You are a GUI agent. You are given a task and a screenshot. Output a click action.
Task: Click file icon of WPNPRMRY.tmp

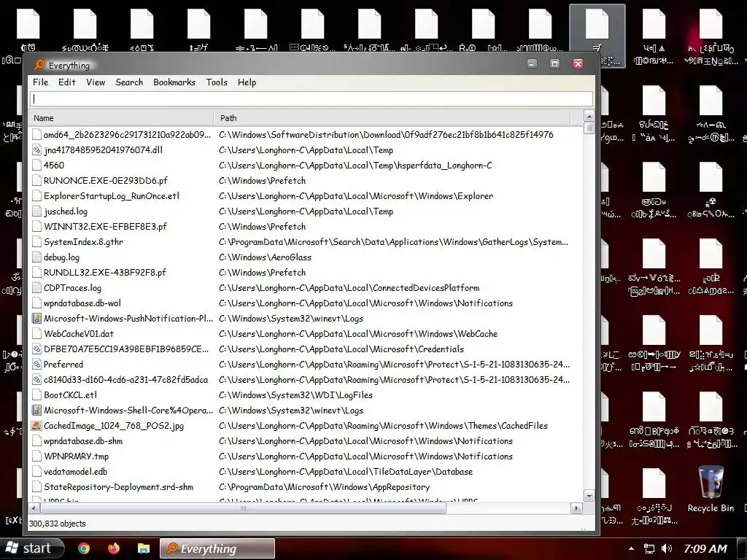coord(36,456)
